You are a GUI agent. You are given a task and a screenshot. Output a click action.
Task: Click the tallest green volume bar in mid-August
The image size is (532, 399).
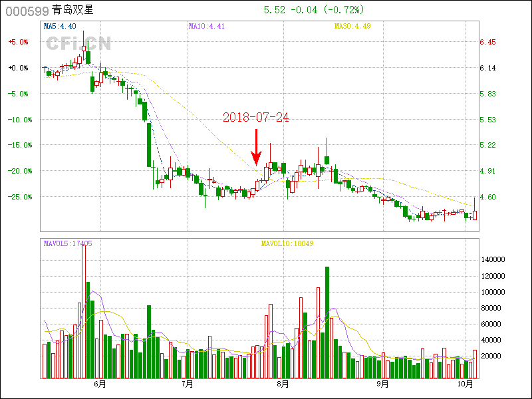pos(327,323)
